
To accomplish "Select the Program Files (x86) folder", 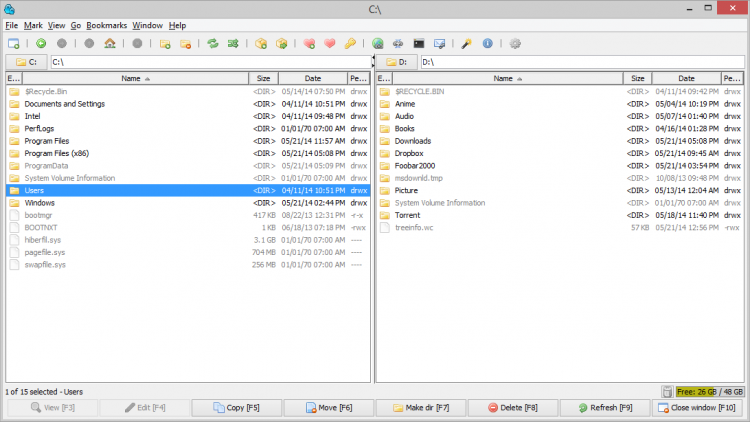I will 188,154.
